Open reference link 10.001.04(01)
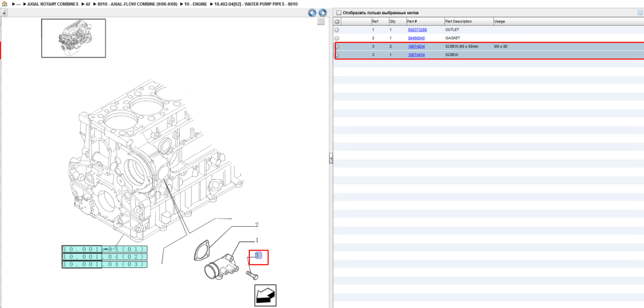 pos(104,249)
